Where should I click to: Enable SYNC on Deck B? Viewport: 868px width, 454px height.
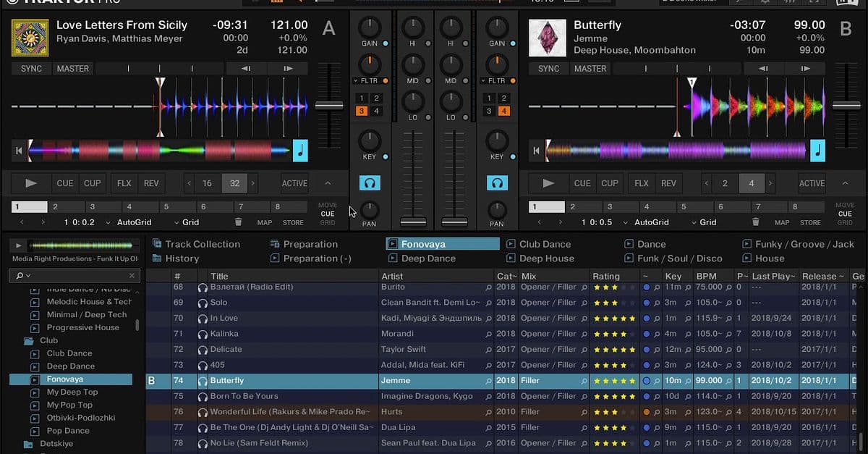(x=548, y=68)
